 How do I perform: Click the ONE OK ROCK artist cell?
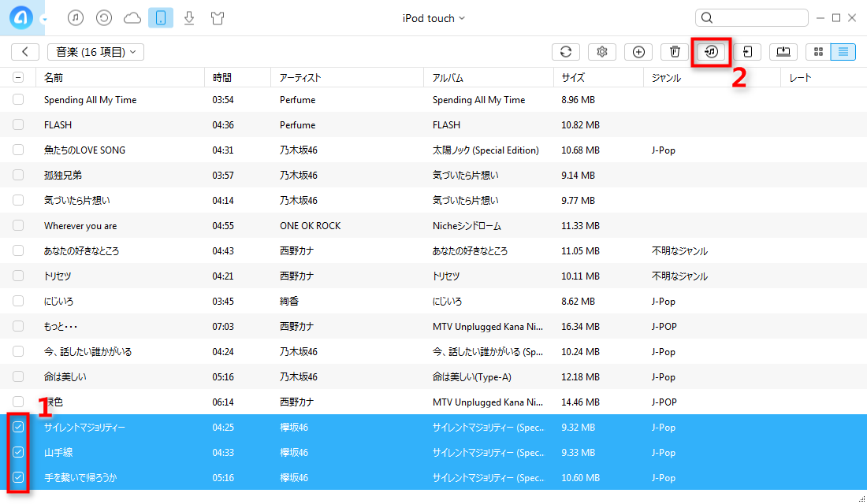click(311, 225)
